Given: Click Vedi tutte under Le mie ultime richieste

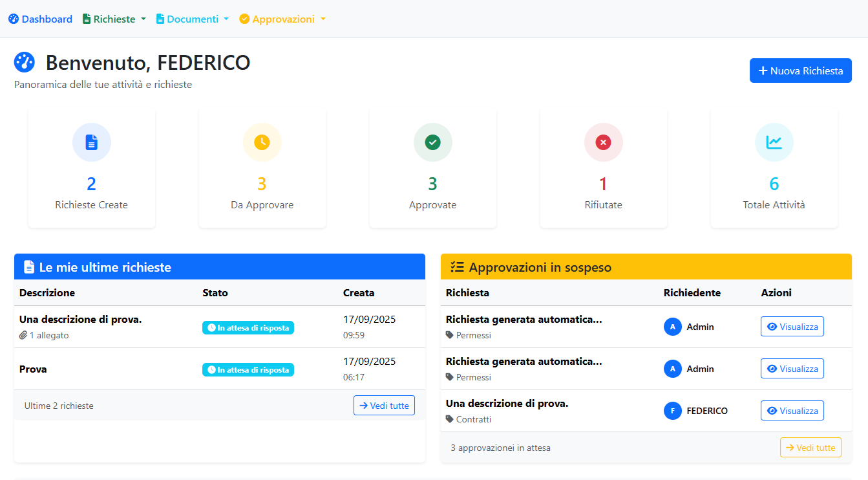Looking at the screenshot, I should 384,406.
